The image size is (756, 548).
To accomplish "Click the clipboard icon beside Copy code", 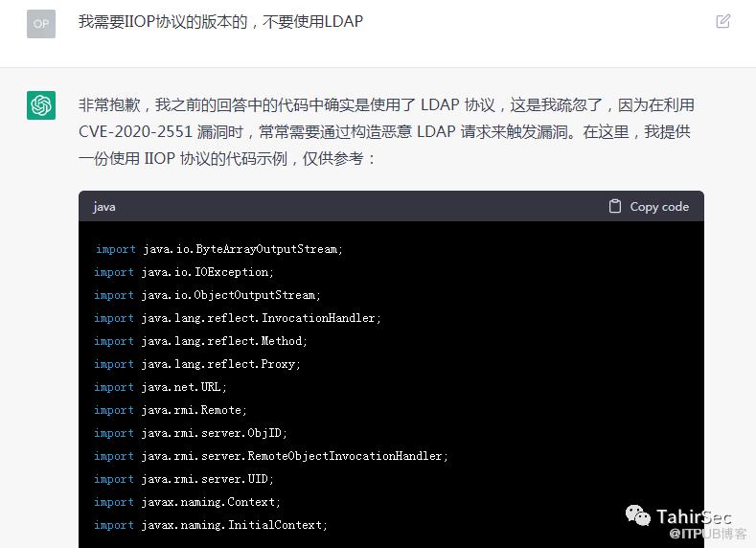I will [615, 206].
